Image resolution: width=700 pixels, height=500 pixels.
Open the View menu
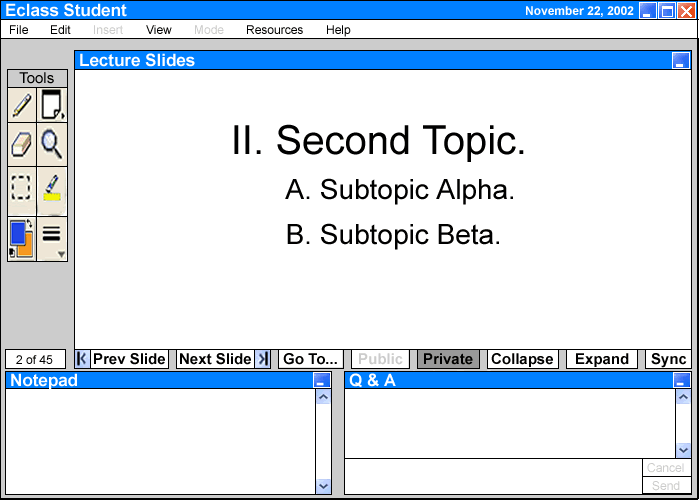tap(158, 30)
